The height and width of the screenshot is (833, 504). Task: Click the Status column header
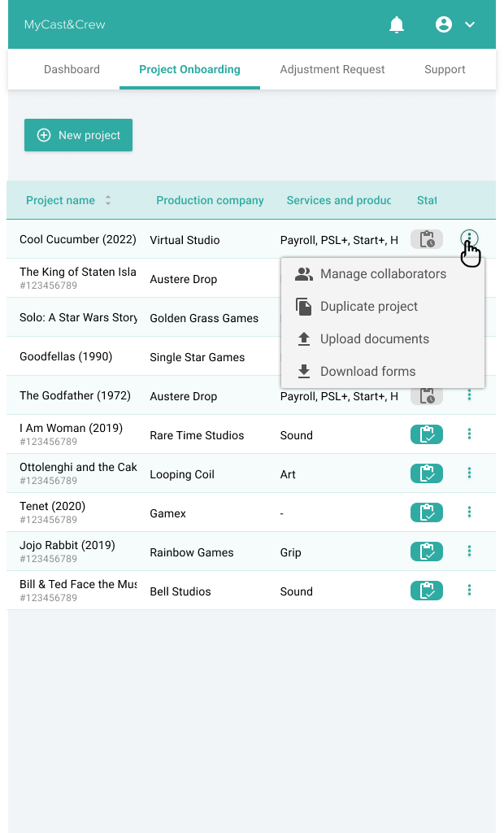pyautogui.click(x=427, y=200)
